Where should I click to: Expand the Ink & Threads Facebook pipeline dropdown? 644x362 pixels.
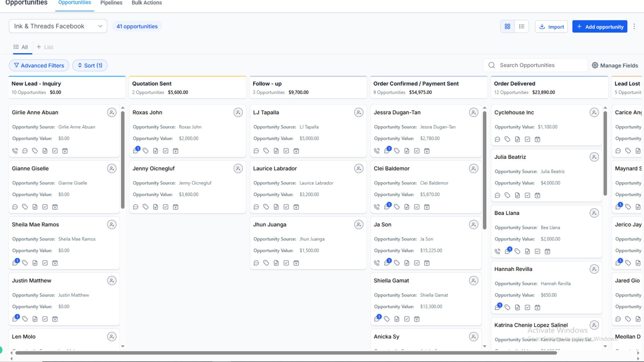[58, 26]
